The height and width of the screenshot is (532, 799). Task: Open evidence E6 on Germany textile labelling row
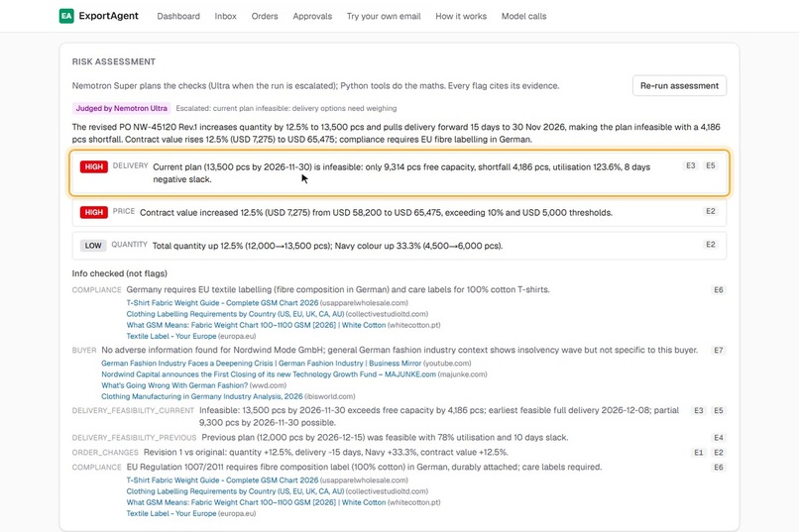coord(719,289)
